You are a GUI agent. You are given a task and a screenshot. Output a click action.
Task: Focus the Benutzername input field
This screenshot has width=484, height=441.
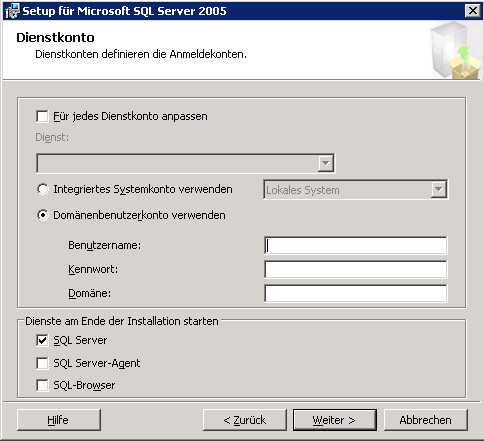coord(355,245)
